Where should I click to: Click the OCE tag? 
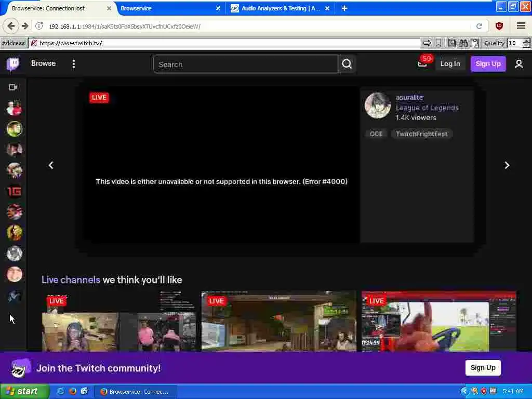tap(376, 134)
